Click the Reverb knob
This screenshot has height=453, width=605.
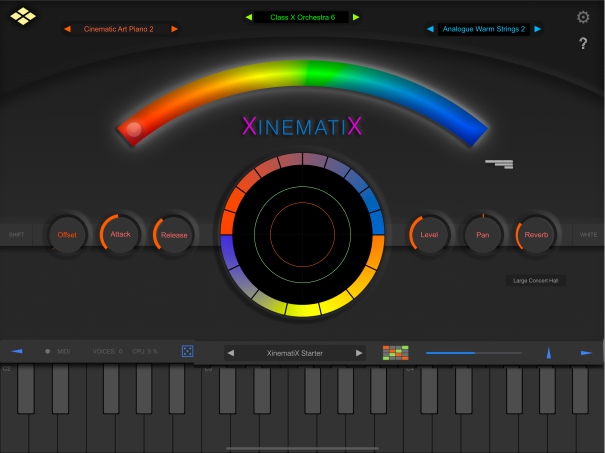pyautogui.click(x=536, y=235)
